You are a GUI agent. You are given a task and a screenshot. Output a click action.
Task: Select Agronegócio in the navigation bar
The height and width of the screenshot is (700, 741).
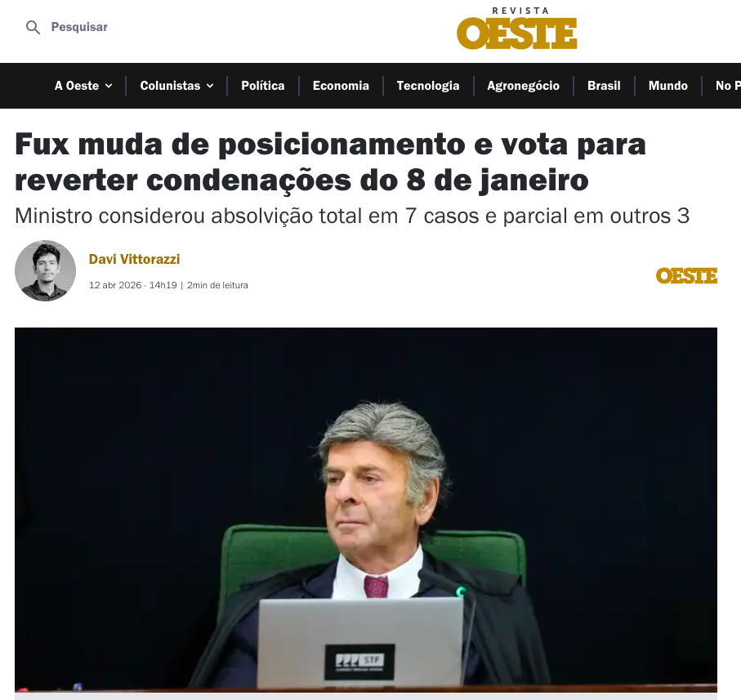tap(523, 86)
